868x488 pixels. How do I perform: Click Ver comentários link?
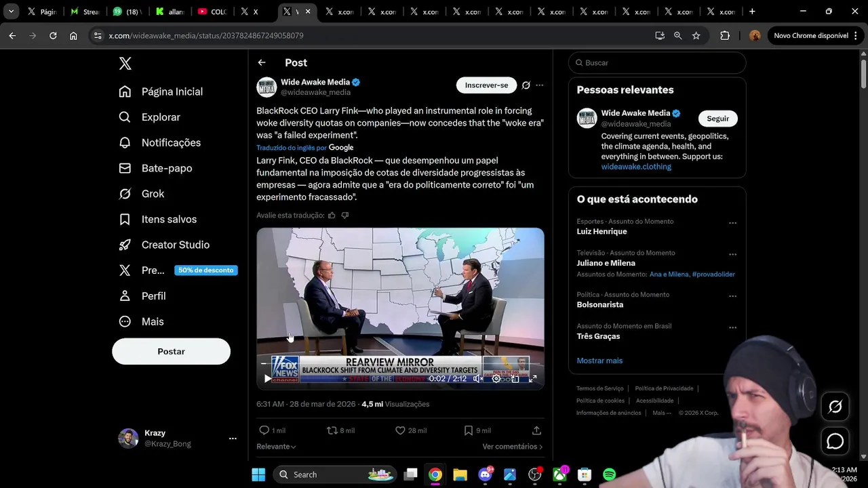click(x=513, y=447)
